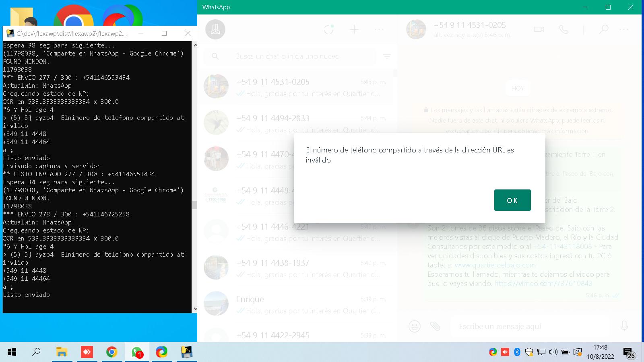Screen dimensions: 644x362
Task: Open the WhatsApp profile avatar icon
Action: [215, 29]
